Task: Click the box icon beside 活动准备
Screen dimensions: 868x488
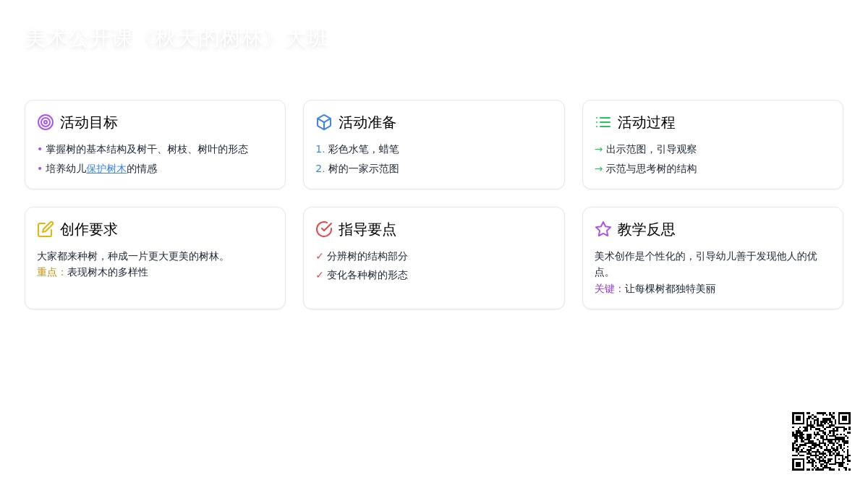Action: pyautogui.click(x=324, y=122)
